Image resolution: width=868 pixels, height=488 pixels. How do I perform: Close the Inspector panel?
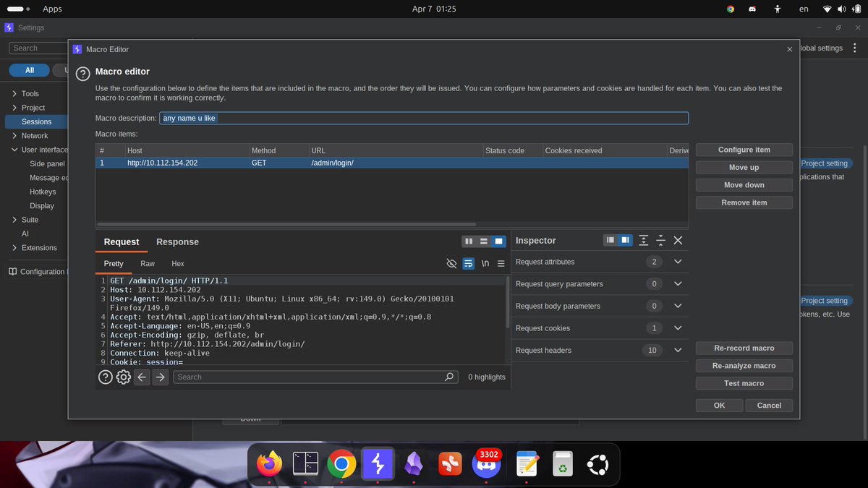(678, 240)
